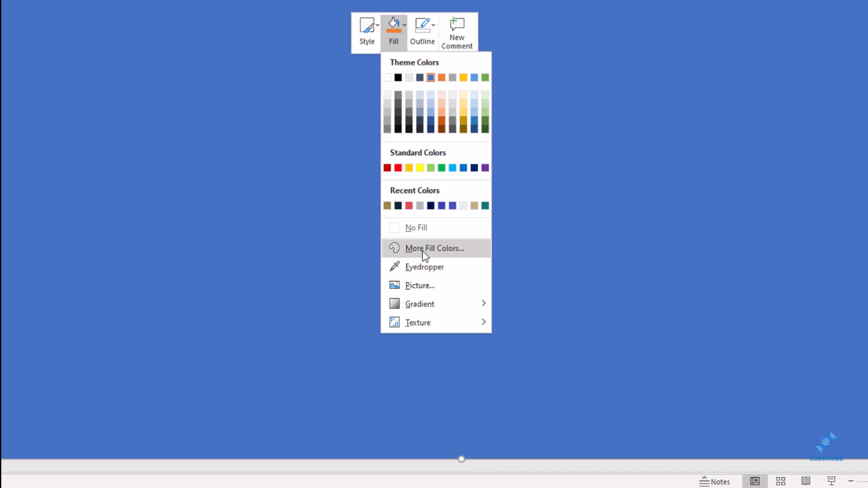Click the Outline pen button
Image resolution: width=868 pixels, height=488 pixels.
coord(422,25)
